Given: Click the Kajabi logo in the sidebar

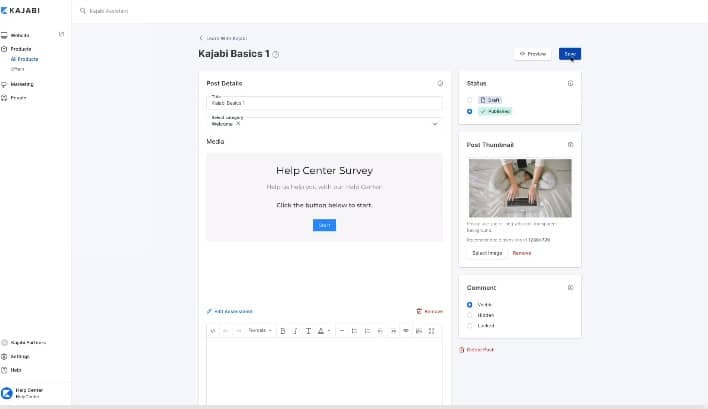Looking at the screenshot, I should point(20,10).
